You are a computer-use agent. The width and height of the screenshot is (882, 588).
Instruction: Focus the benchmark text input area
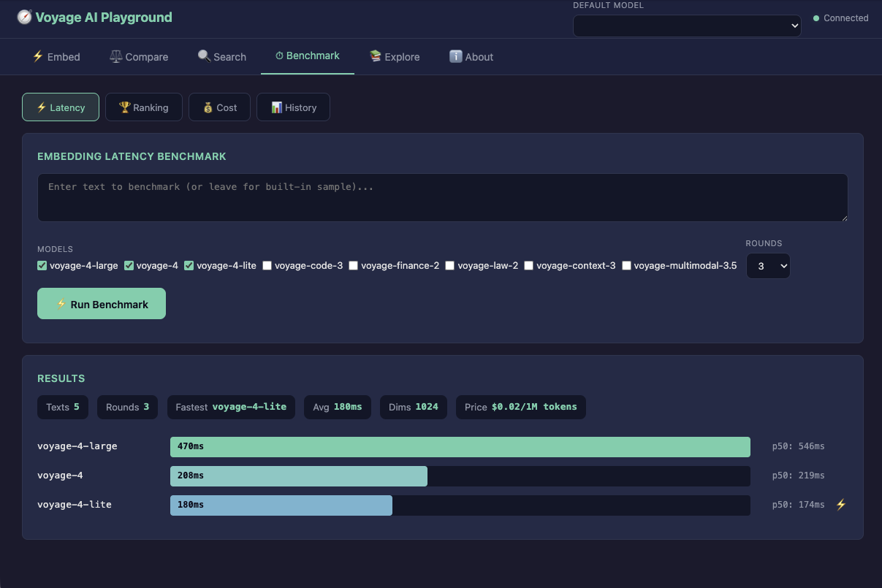click(x=443, y=197)
